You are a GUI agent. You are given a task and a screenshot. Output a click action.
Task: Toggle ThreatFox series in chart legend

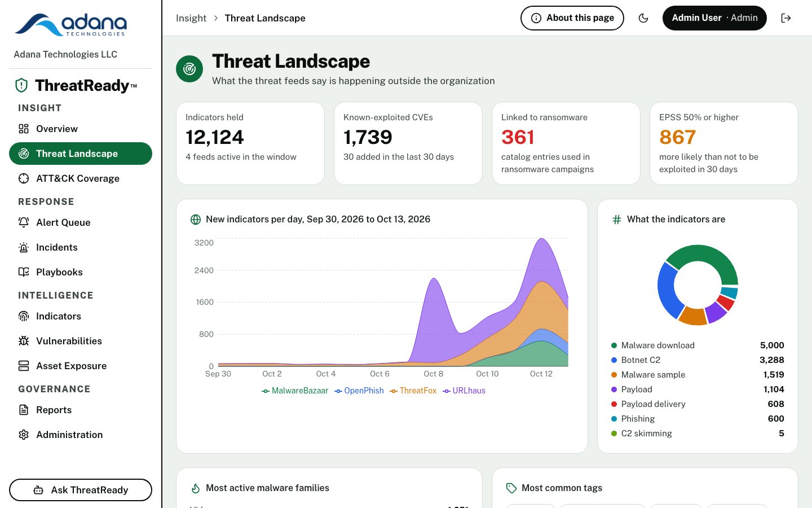413,391
